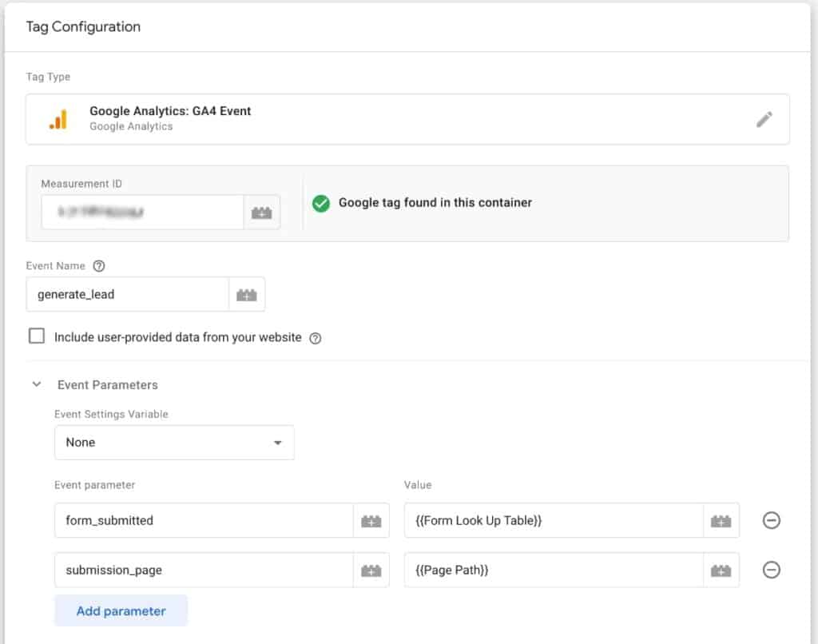The width and height of the screenshot is (818, 644).
Task: Open variable picker for Page Path value
Action: pos(721,570)
